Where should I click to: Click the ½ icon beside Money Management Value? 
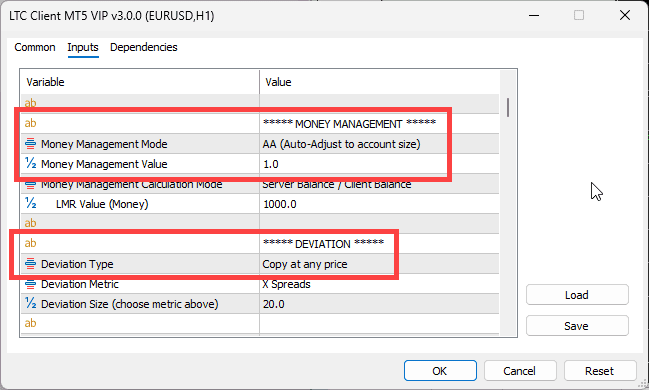(x=30, y=164)
